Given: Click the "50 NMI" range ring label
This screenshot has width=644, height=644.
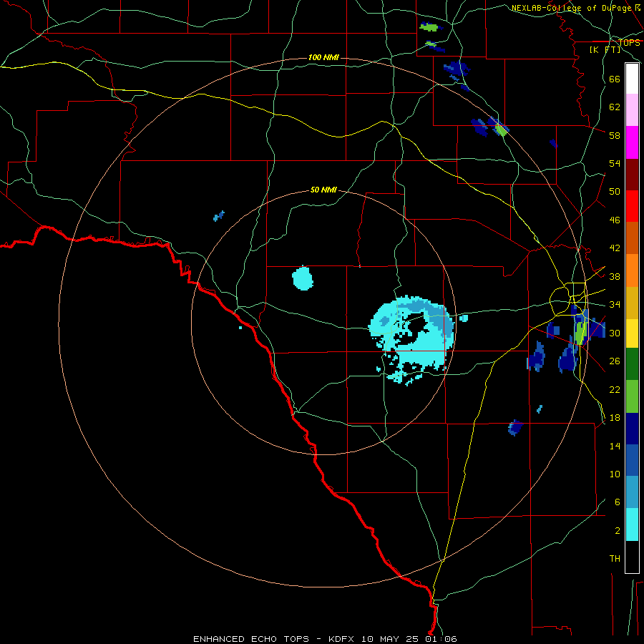Looking at the screenshot, I should click(323, 190).
